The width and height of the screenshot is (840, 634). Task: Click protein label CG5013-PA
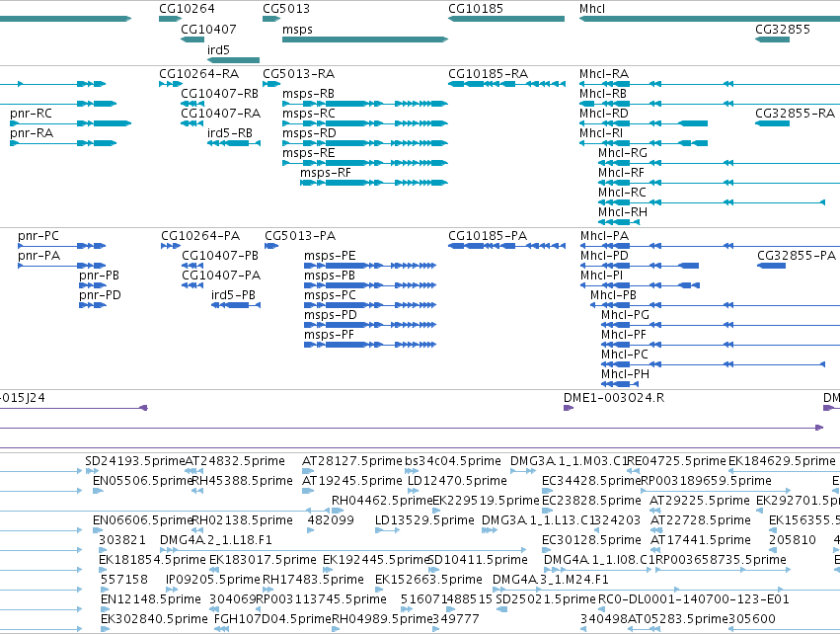click(300, 236)
